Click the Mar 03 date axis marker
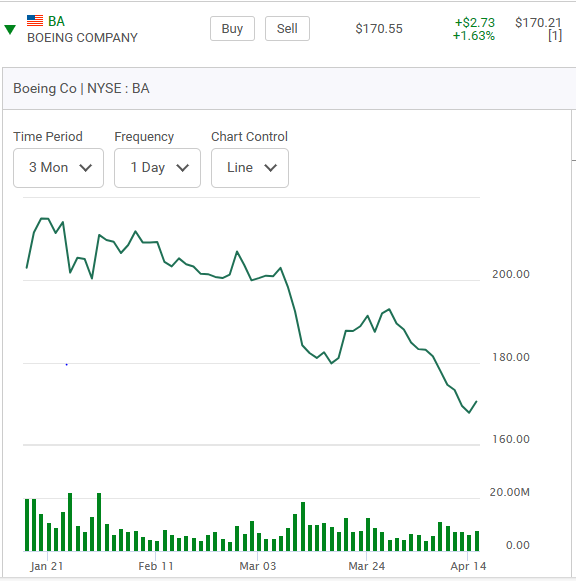The height and width of the screenshot is (581, 576). (258, 566)
